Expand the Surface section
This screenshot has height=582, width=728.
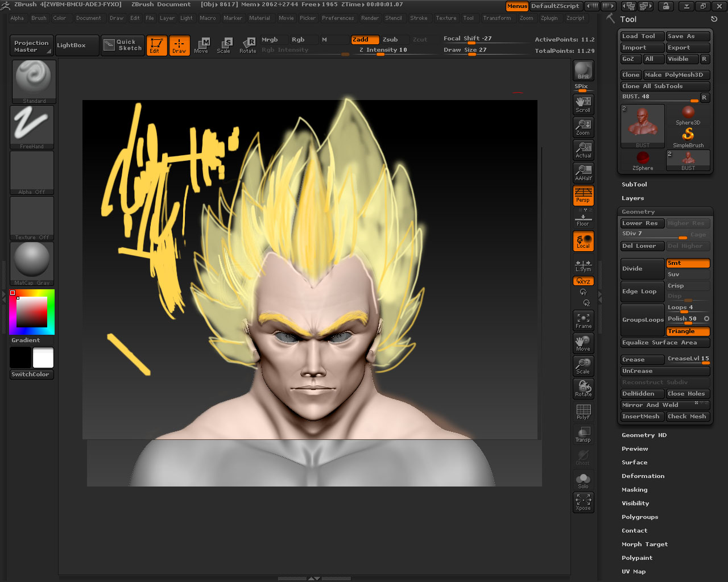pos(634,463)
